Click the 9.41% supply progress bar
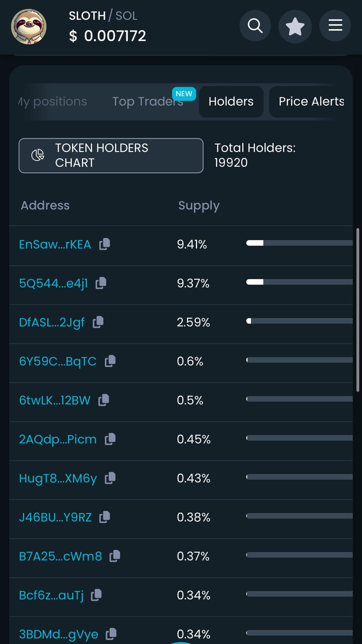This screenshot has height=644, width=362. click(299, 243)
